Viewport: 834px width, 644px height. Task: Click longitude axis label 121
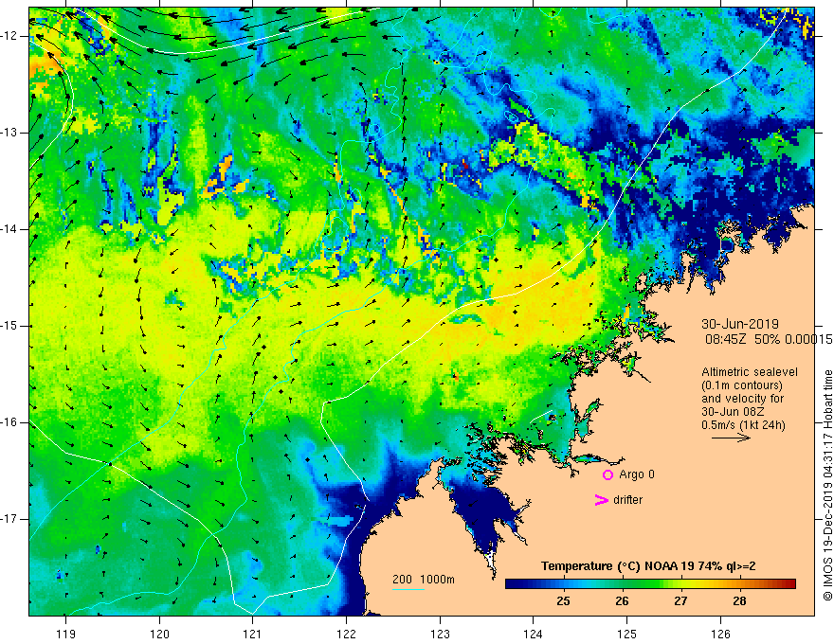(x=253, y=634)
